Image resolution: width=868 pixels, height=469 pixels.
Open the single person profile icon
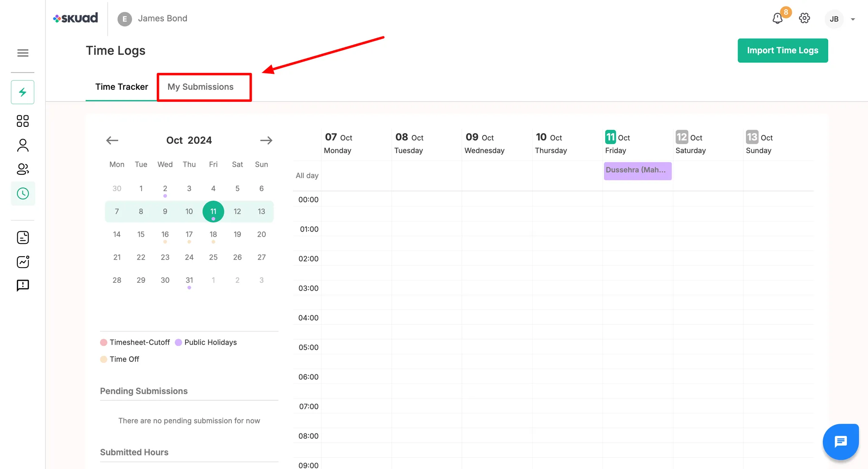coord(23,145)
